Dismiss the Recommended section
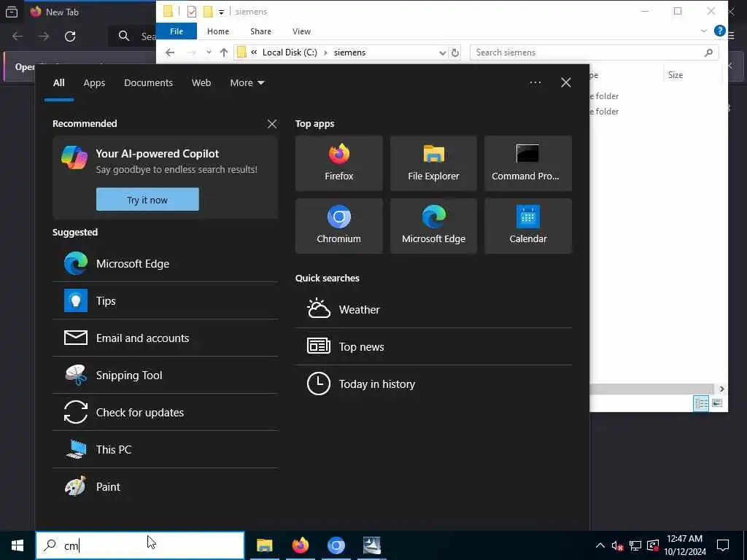747x560 pixels. click(x=271, y=124)
